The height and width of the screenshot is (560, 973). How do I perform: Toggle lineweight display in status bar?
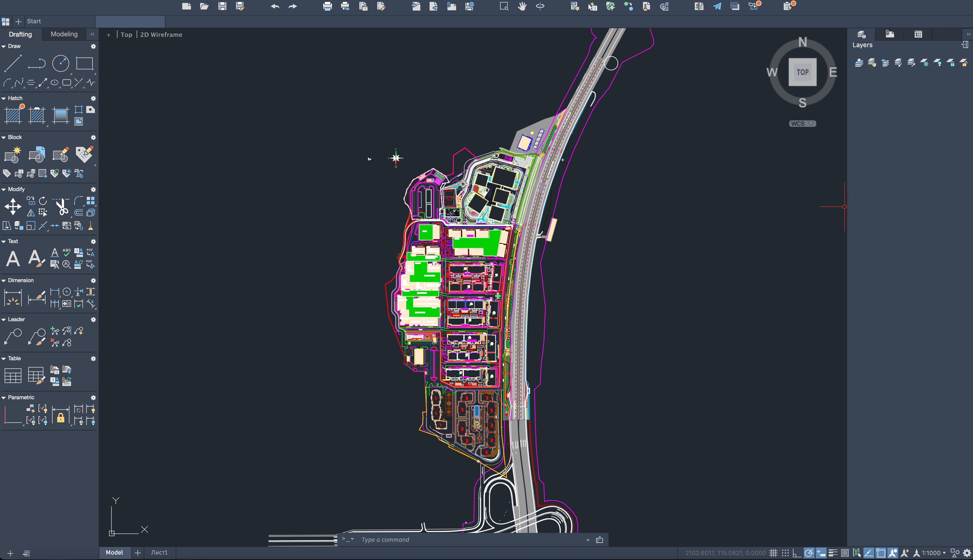[x=833, y=553]
